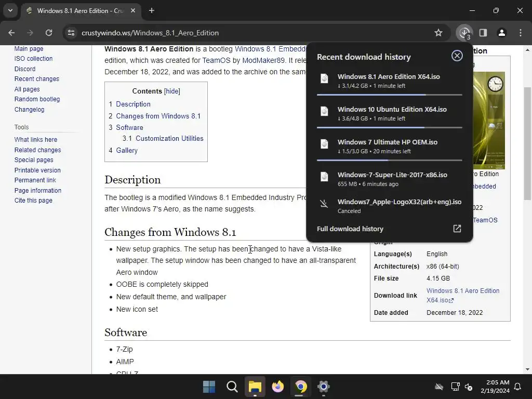Click file icon of Windows 10 Ubuntu Edition X64.iso
This screenshot has height=399, width=532.
[x=324, y=111]
